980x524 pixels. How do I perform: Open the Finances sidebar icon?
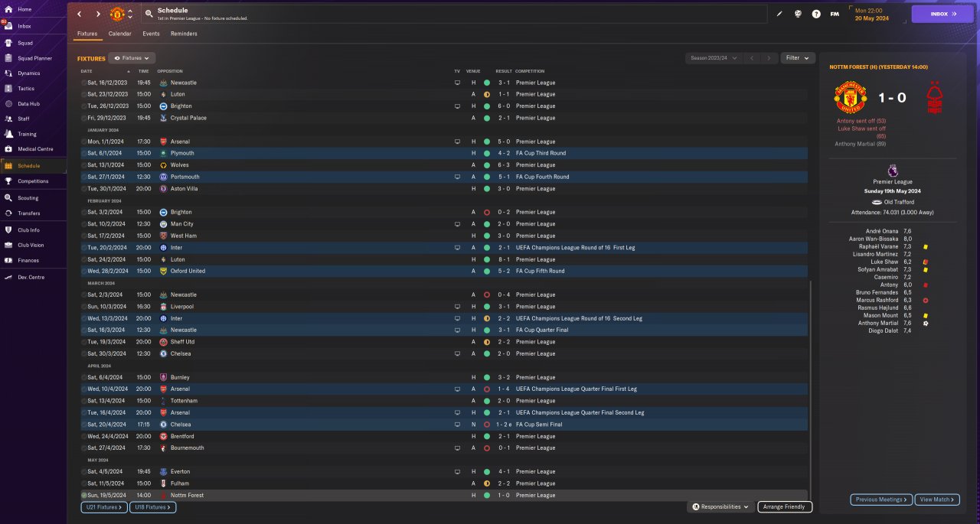[8, 260]
